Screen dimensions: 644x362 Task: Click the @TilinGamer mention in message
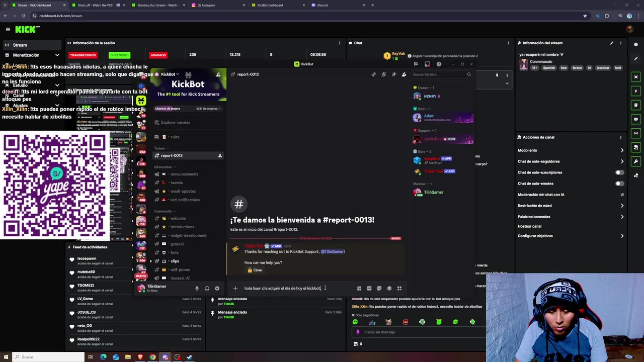(x=333, y=251)
